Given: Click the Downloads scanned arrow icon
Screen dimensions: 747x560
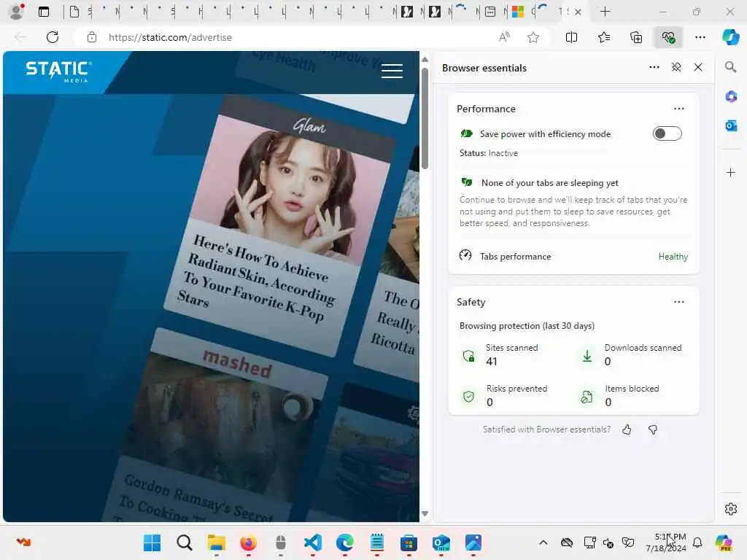Looking at the screenshot, I should (x=587, y=356).
